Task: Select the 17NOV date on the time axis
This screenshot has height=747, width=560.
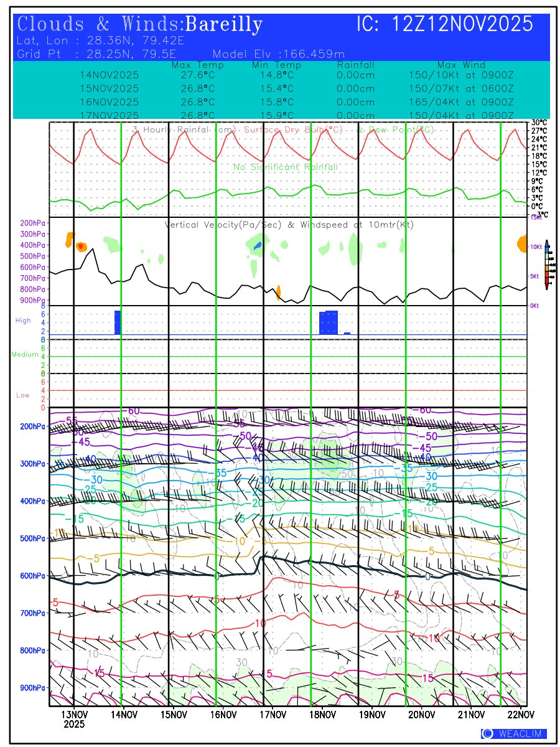Action: click(x=272, y=714)
